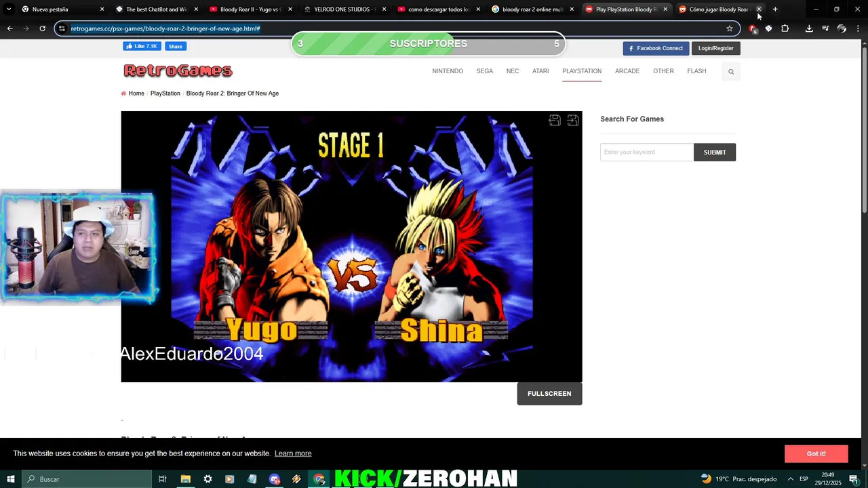Open the media control icon in toolbar

[x=825, y=28]
